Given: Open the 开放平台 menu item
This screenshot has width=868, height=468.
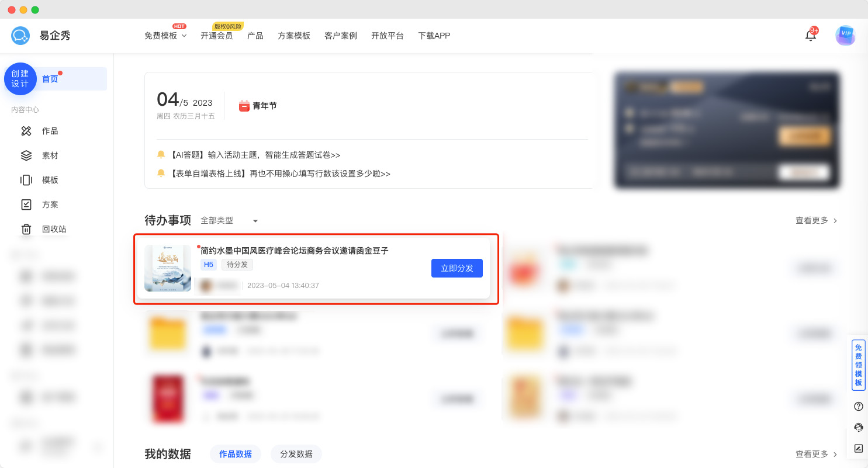Looking at the screenshot, I should 388,36.
